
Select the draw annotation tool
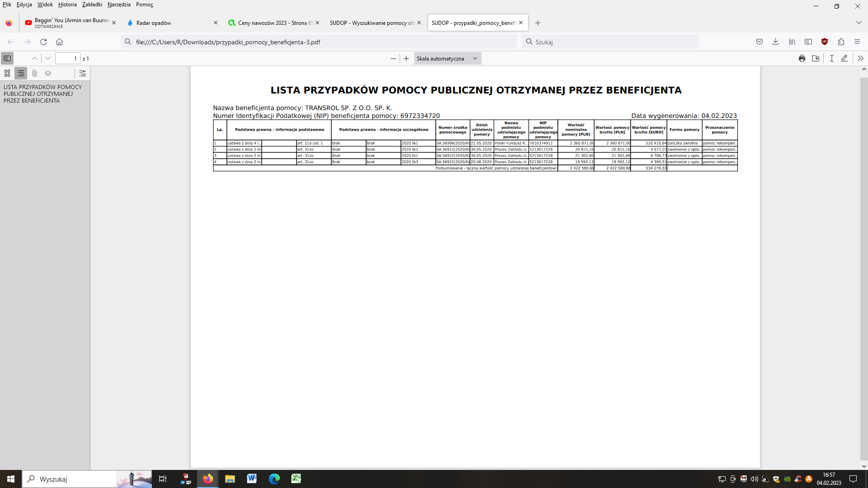click(x=844, y=58)
